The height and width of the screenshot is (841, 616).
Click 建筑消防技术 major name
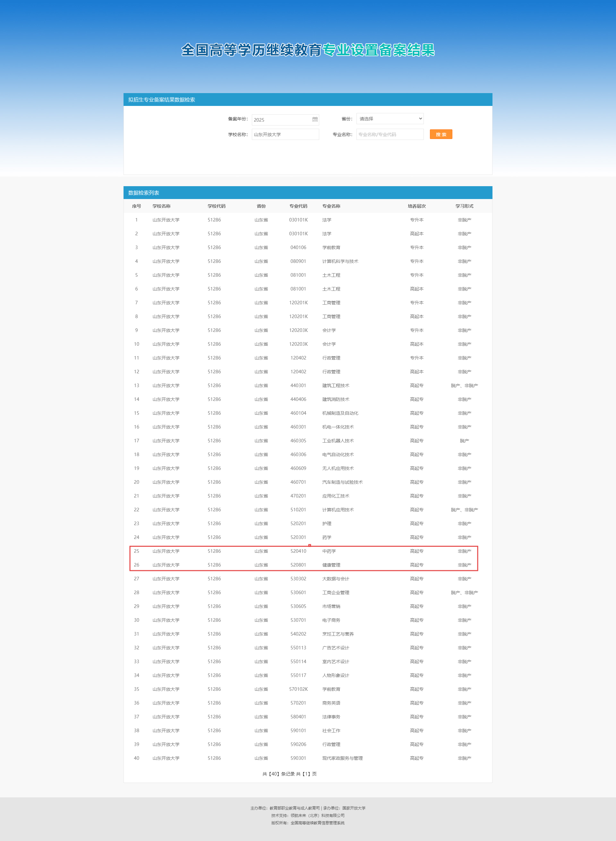point(336,399)
